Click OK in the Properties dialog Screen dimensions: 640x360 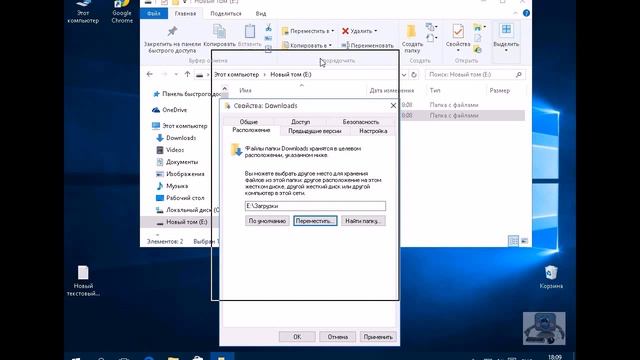[x=297, y=337]
